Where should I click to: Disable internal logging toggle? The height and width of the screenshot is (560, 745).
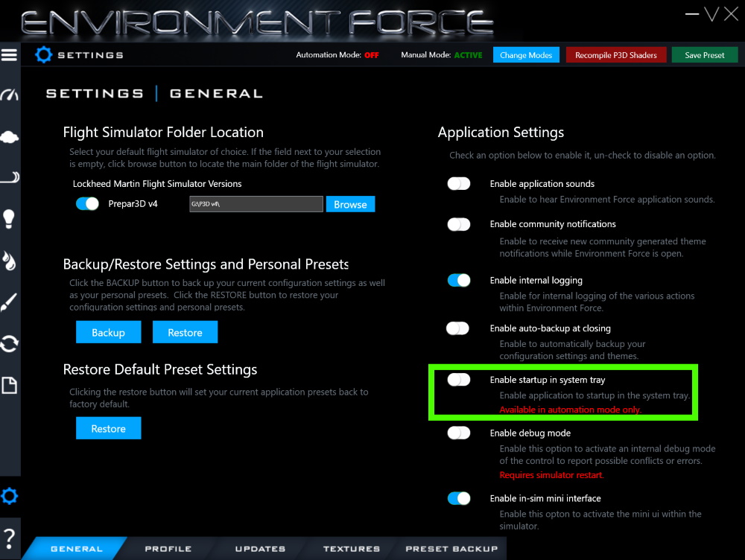(x=458, y=280)
